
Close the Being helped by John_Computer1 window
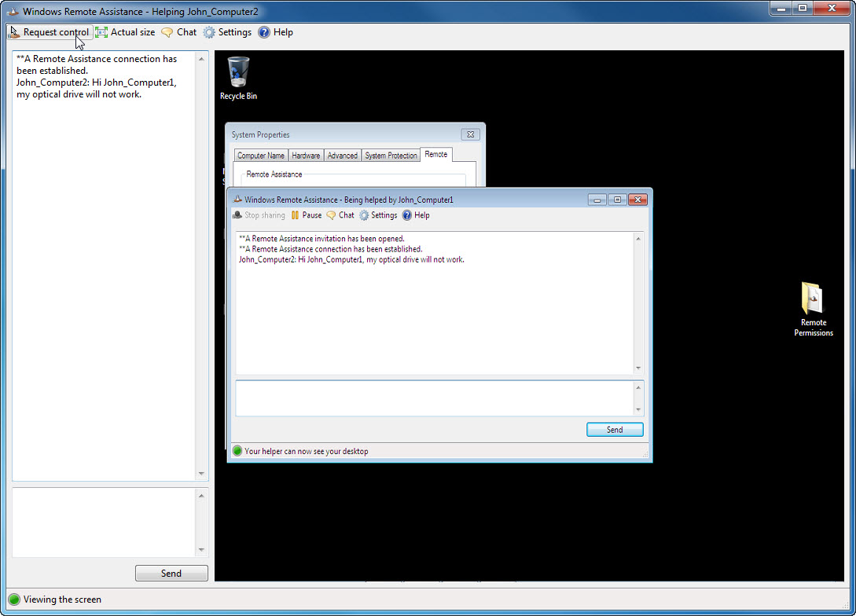(x=637, y=200)
